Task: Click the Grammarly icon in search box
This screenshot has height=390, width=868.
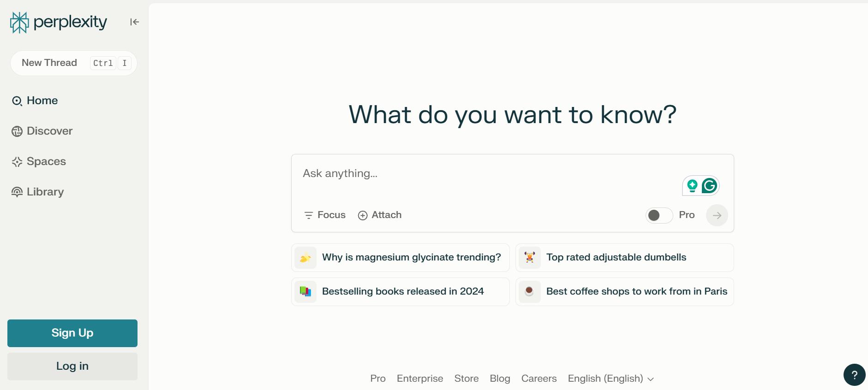Action: pos(709,186)
